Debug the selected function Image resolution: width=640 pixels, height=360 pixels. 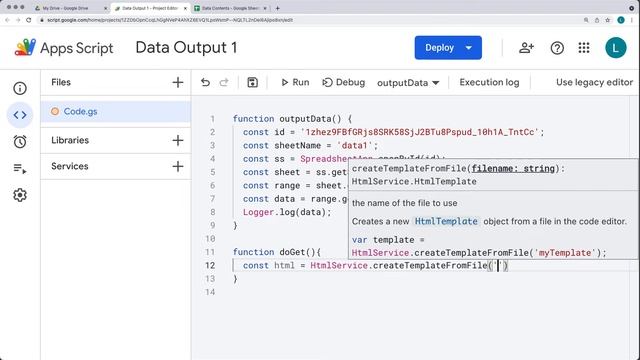(x=343, y=82)
